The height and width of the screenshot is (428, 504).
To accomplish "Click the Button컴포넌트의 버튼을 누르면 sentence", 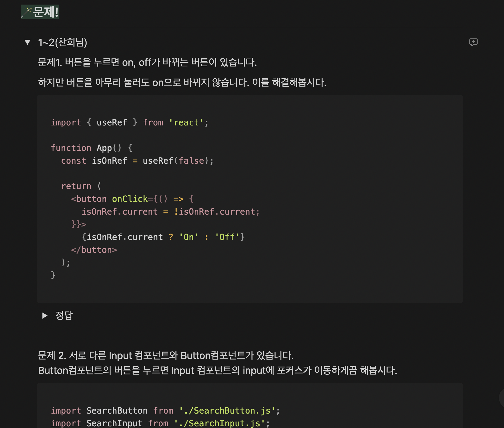I will pyautogui.click(x=217, y=371).
